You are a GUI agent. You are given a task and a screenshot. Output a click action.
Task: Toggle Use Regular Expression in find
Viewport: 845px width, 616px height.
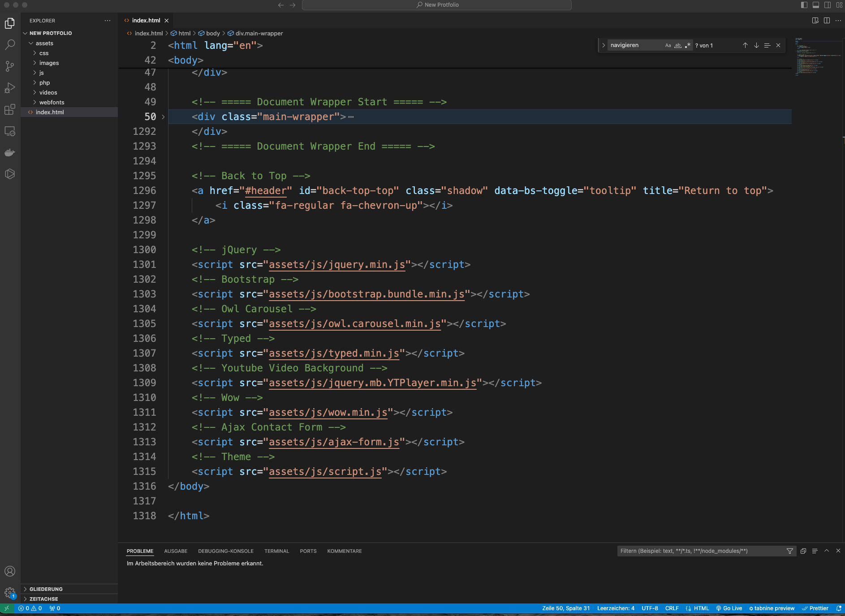pos(688,45)
